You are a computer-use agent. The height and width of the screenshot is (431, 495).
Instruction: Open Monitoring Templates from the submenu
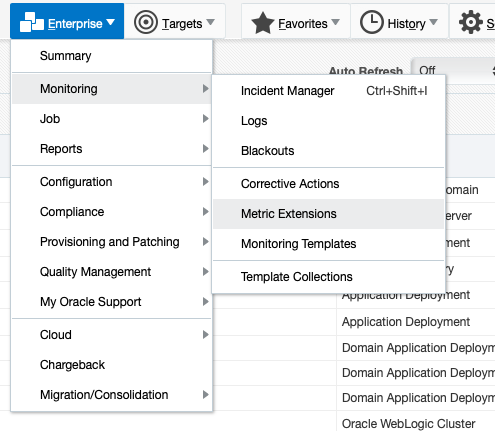coord(328,244)
